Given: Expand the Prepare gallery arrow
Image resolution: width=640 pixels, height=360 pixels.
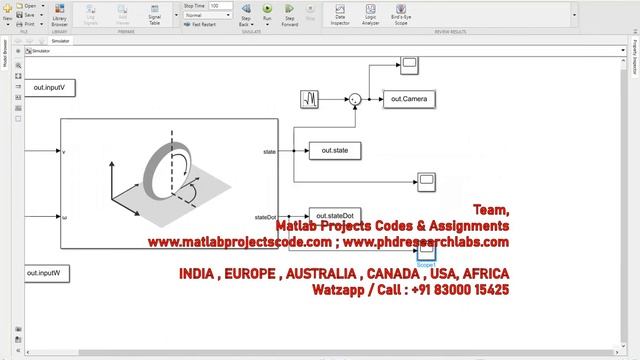Looking at the screenshot, I should point(176,15).
